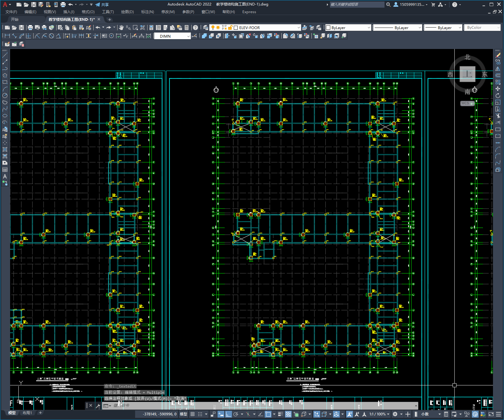
Task: Click the Diameter dimension tool icon
Action: [51, 36]
